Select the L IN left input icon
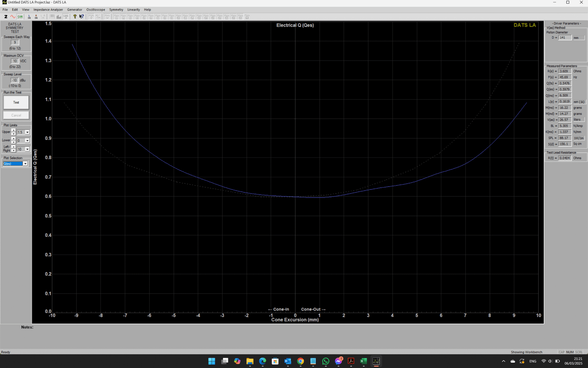The width and height of the screenshot is (588, 368). 29,17
